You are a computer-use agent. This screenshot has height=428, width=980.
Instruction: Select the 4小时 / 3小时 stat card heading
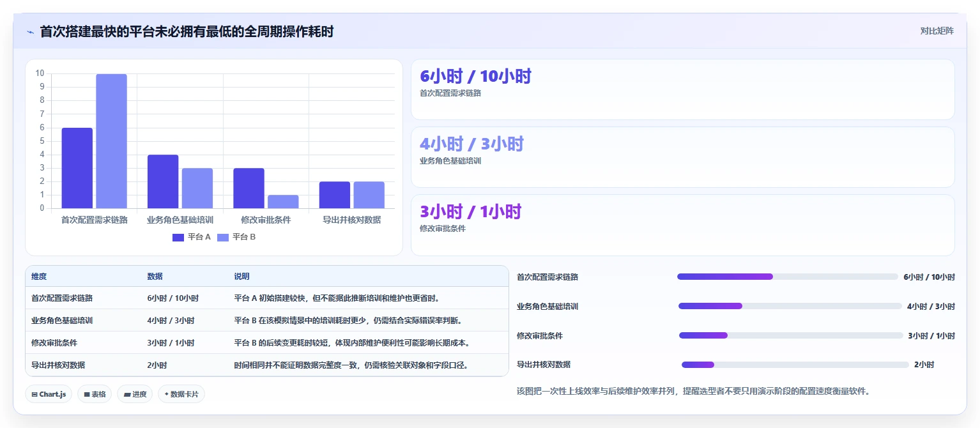point(471,144)
